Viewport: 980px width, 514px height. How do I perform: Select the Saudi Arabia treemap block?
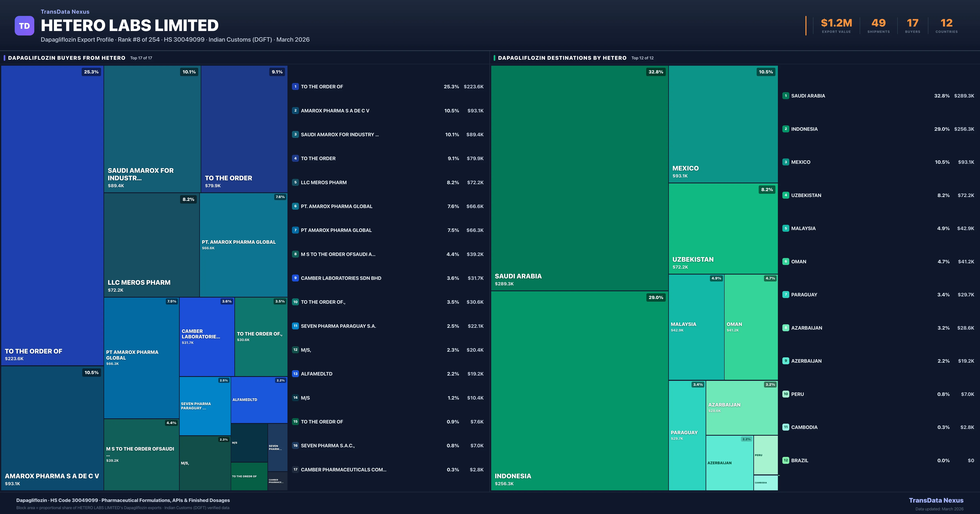click(x=579, y=178)
